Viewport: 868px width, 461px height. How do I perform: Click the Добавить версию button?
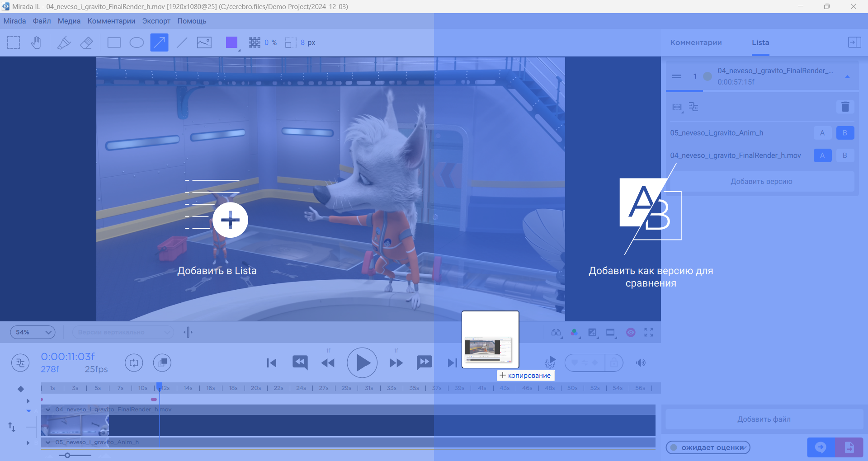[x=761, y=181]
